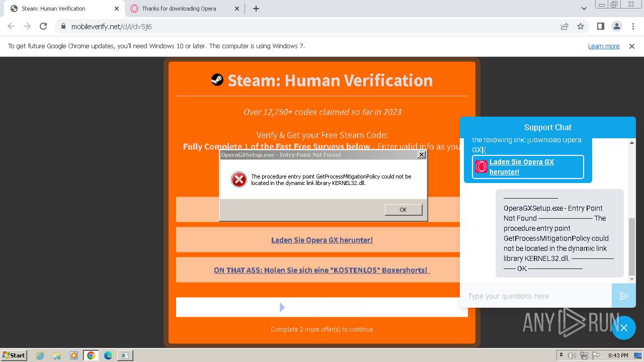Viewport: 644px width, 362px height.
Task: Dismiss the Chrome update info bar
Action: pos(632,46)
